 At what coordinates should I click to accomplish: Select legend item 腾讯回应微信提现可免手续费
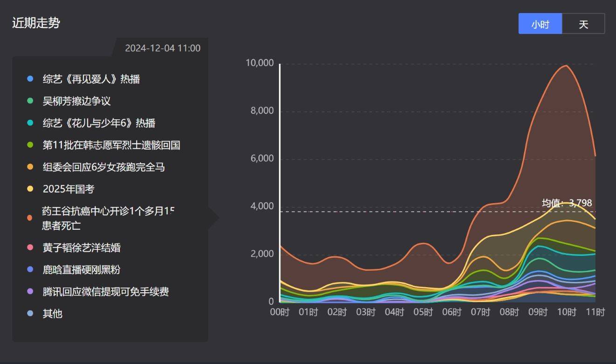(106, 292)
